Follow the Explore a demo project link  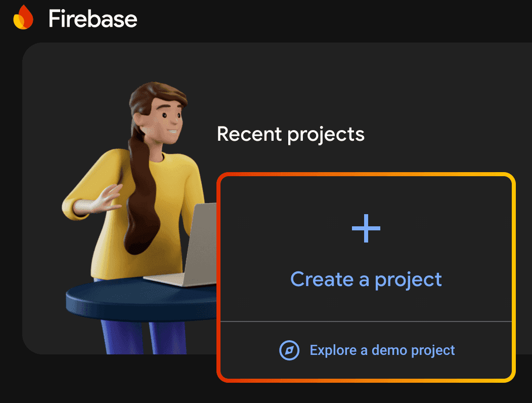click(x=382, y=350)
